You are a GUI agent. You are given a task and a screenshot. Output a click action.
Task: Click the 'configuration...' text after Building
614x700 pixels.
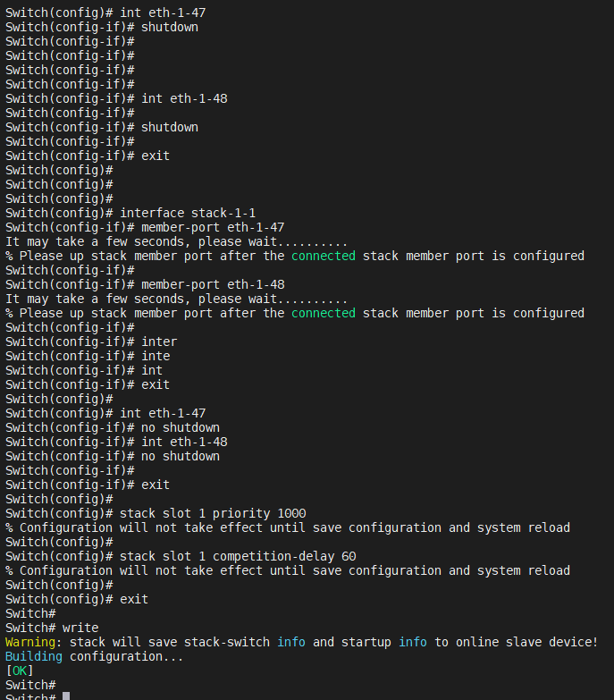[126, 657]
